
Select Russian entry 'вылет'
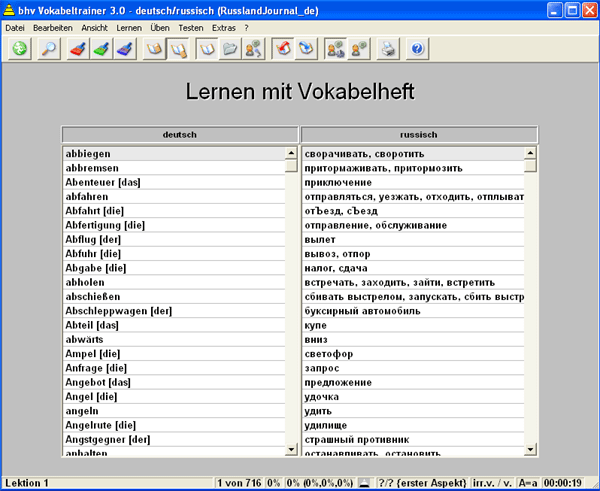pos(413,240)
